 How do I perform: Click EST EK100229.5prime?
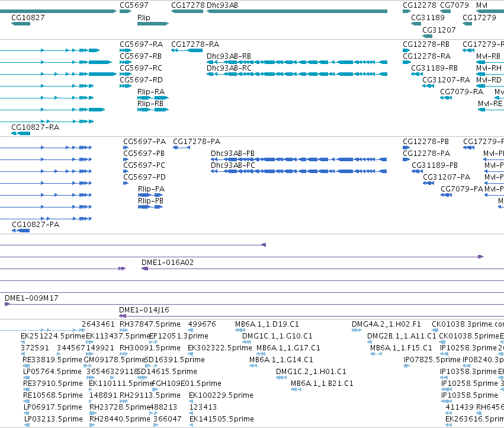[x=191, y=401]
